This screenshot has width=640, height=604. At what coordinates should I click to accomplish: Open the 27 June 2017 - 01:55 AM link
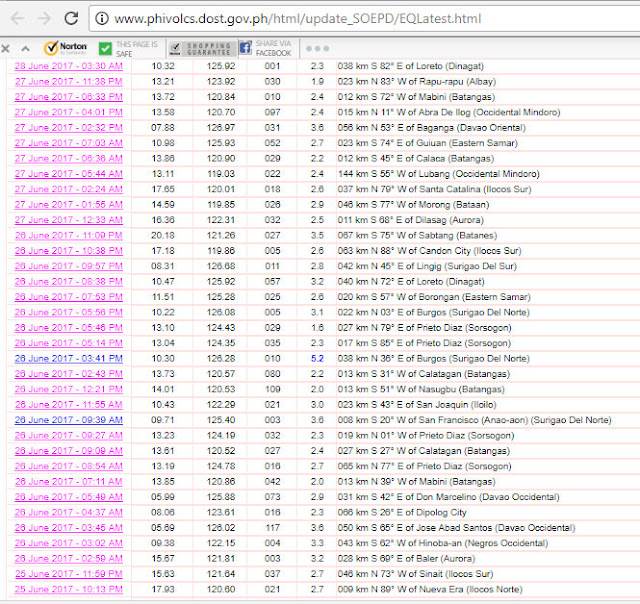(69, 204)
